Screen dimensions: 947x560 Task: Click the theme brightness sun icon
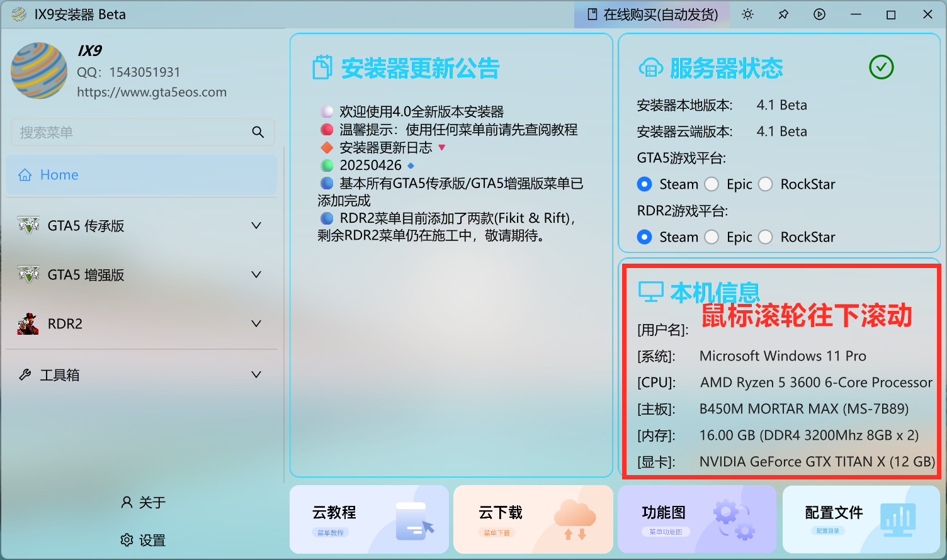pos(747,14)
